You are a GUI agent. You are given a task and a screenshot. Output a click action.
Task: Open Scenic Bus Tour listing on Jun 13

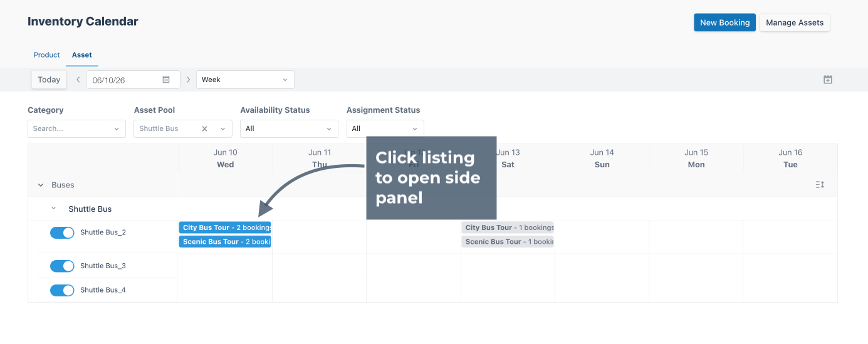pyautogui.click(x=508, y=242)
